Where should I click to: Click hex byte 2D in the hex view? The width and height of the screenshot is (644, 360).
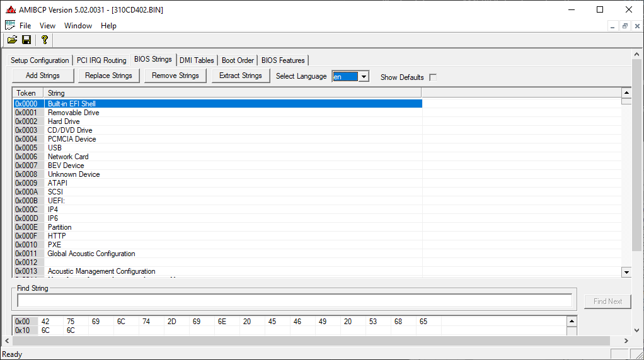click(171, 322)
